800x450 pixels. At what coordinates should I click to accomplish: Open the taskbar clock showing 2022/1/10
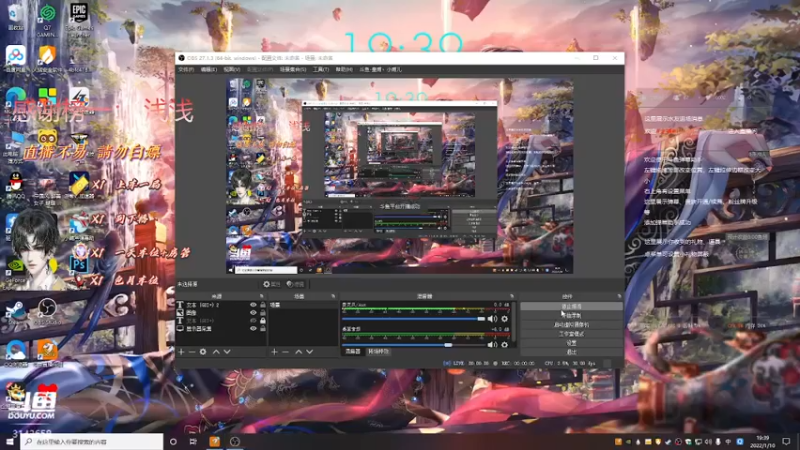pyautogui.click(x=763, y=441)
